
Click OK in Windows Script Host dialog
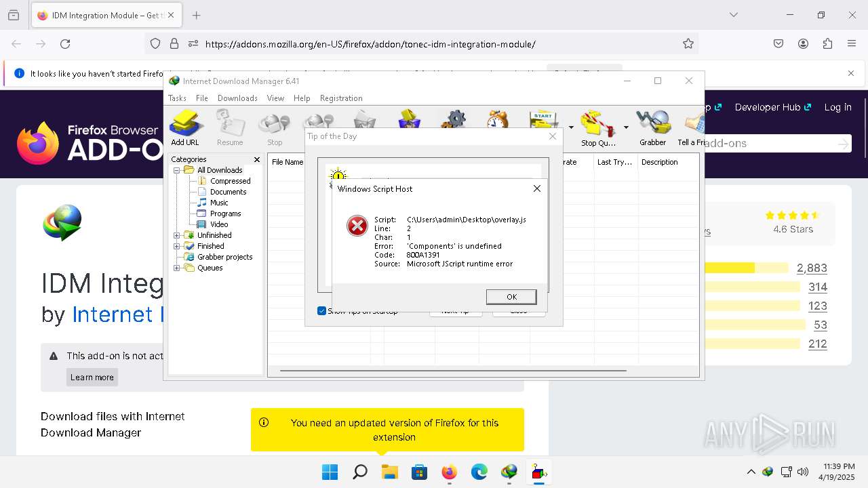(511, 297)
